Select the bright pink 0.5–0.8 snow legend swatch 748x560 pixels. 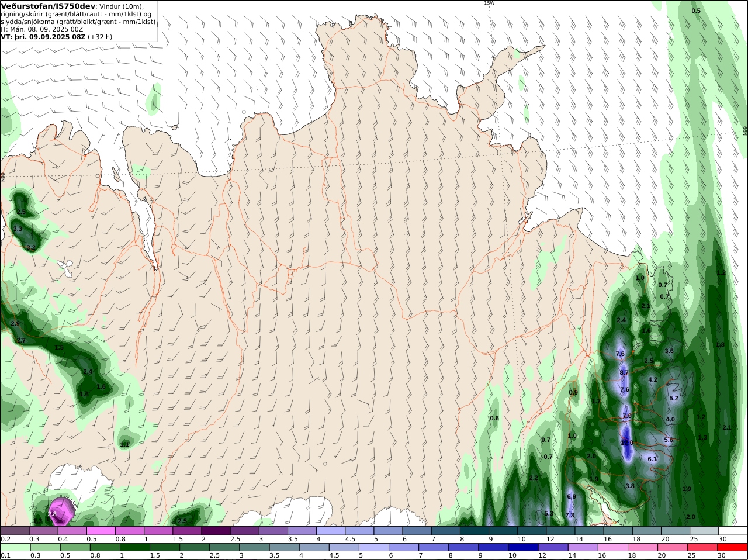point(101,531)
